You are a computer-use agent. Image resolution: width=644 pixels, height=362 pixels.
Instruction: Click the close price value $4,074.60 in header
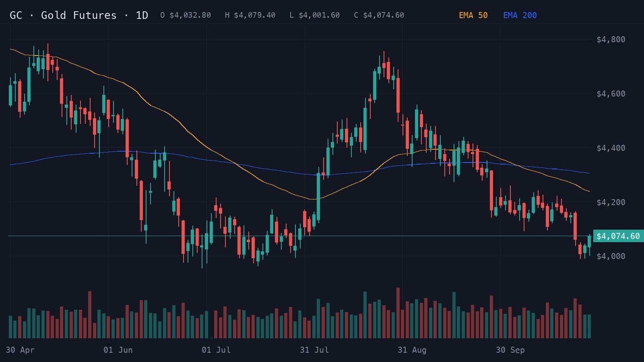tap(384, 15)
